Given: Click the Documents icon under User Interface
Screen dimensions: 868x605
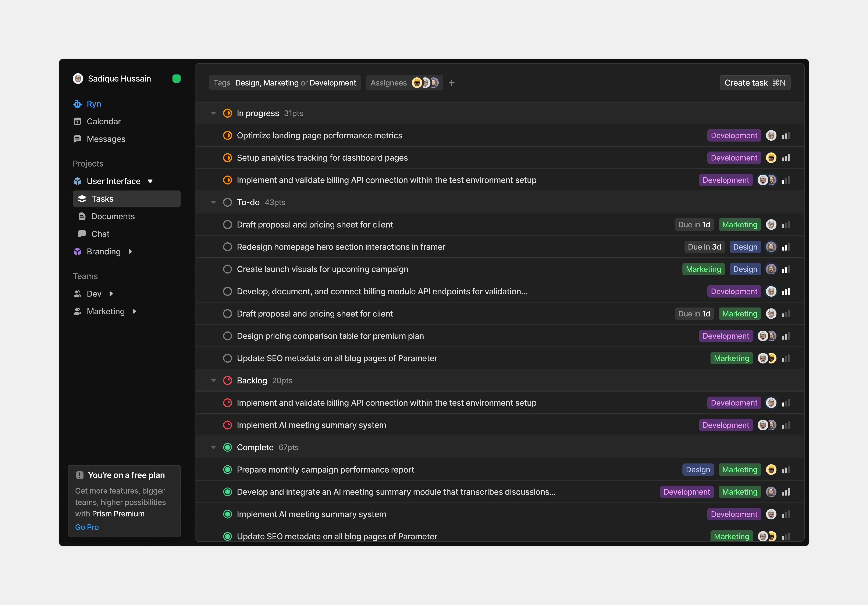Looking at the screenshot, I should click(82, 216).
